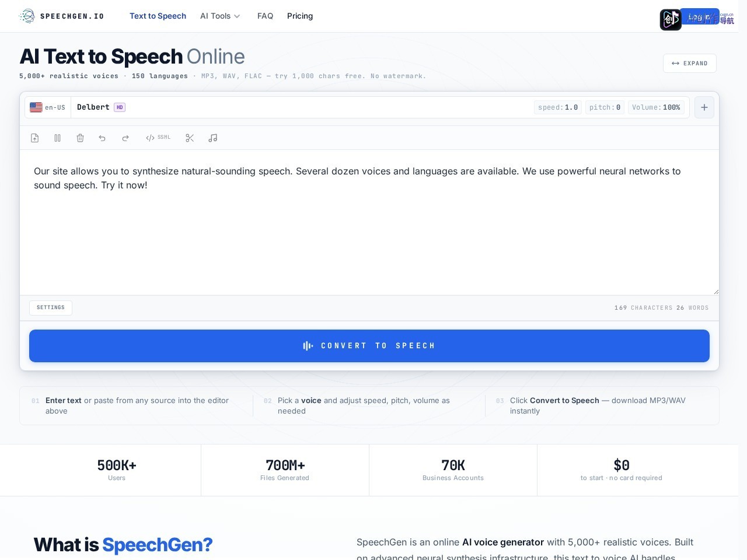The height and width of the screenshot is (560, 747).
Task: Click the HD badge next to Delbert
Action: (120, 107)
